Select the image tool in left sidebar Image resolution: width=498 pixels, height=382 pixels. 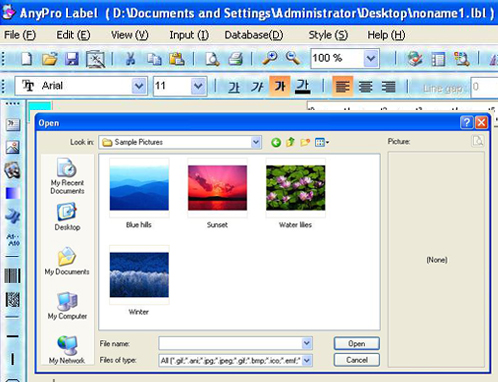tap(13, 147)
